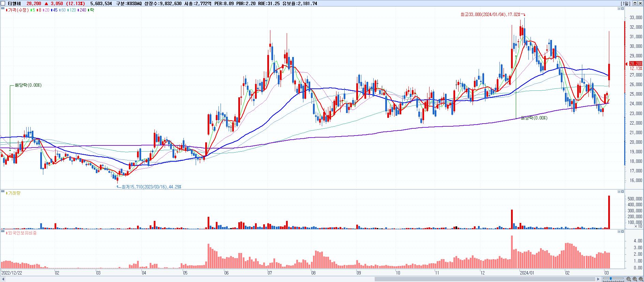The image size is (644, 282).
Task: Click the 외국인보유비중 indicator label
Action: (x=22, y=233)
